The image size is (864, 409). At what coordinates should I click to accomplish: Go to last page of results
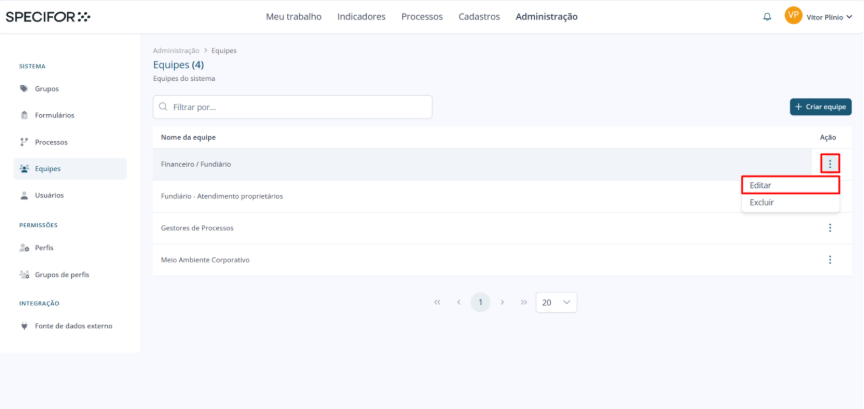[523, 302]
